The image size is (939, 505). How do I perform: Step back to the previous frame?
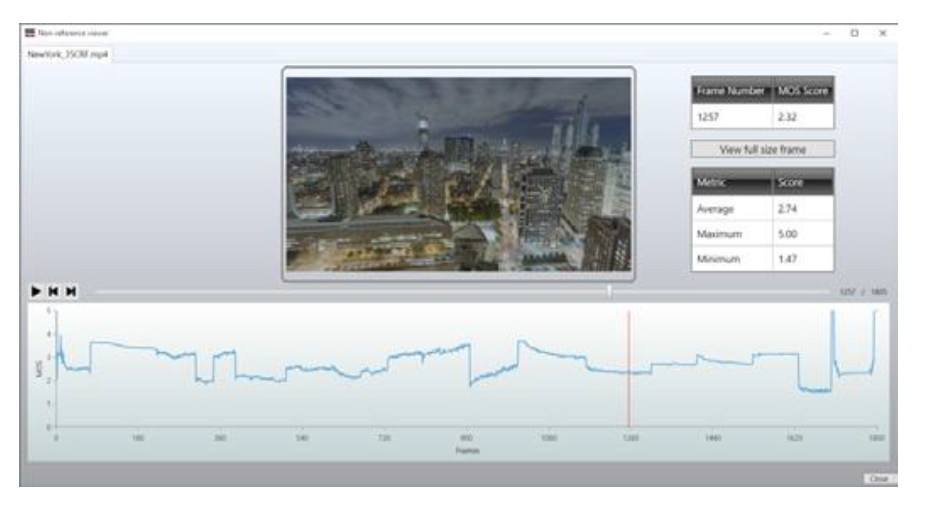click(54, 292)
